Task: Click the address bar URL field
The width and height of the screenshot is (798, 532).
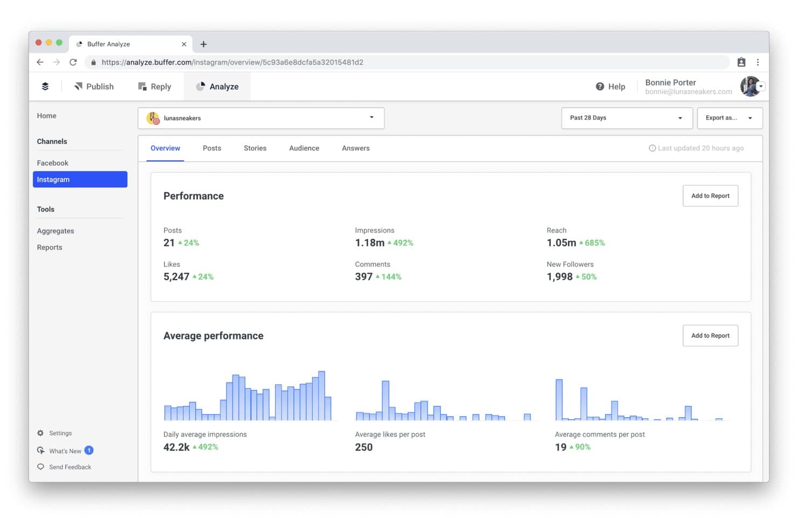Action: (x=407, y=62)
